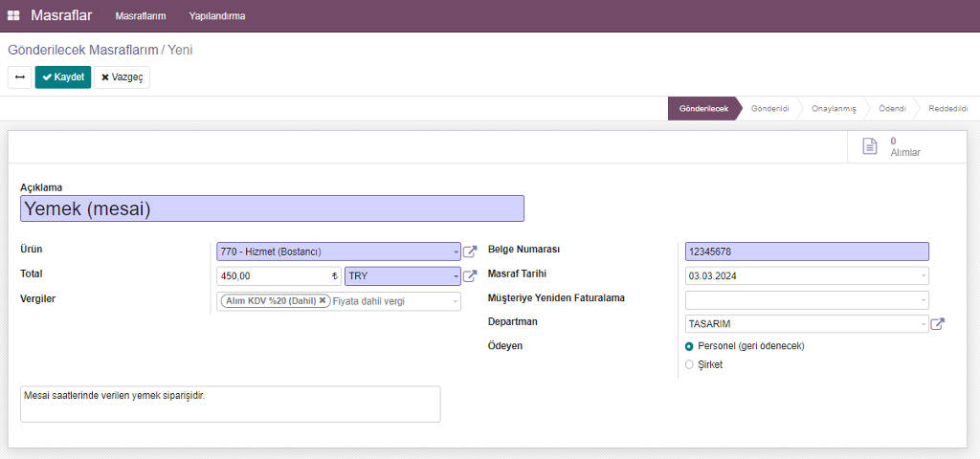Open the Yapılandırma menu

pyautogui.click(x=217, y=16)
